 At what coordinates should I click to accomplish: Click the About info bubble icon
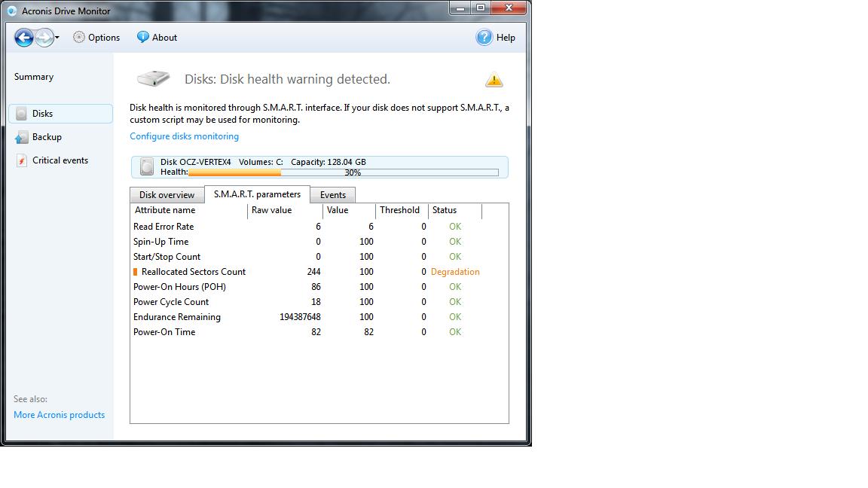(x=143, y=37)
